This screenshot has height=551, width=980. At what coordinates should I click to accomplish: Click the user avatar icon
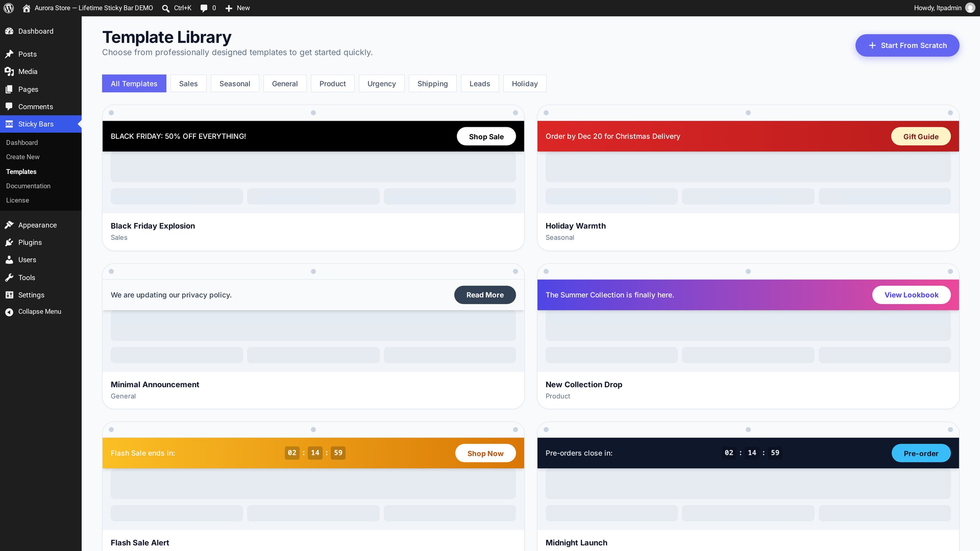point(970,8)
